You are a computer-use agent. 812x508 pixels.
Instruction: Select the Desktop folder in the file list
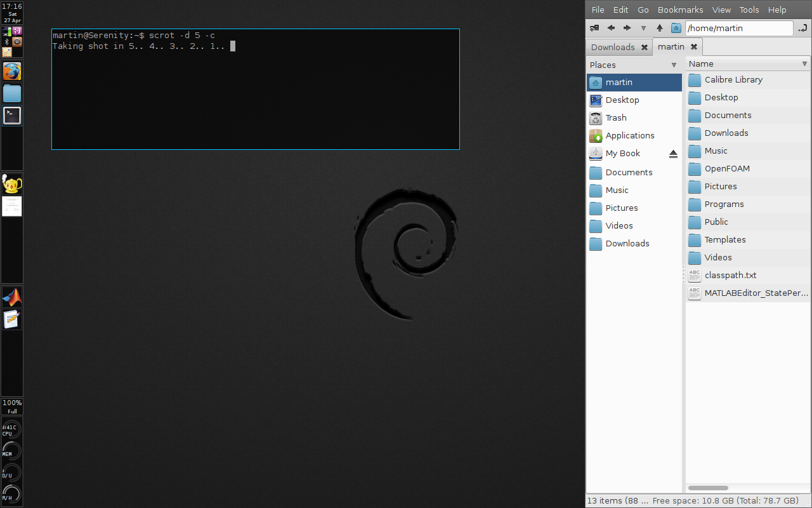(748, 98)
